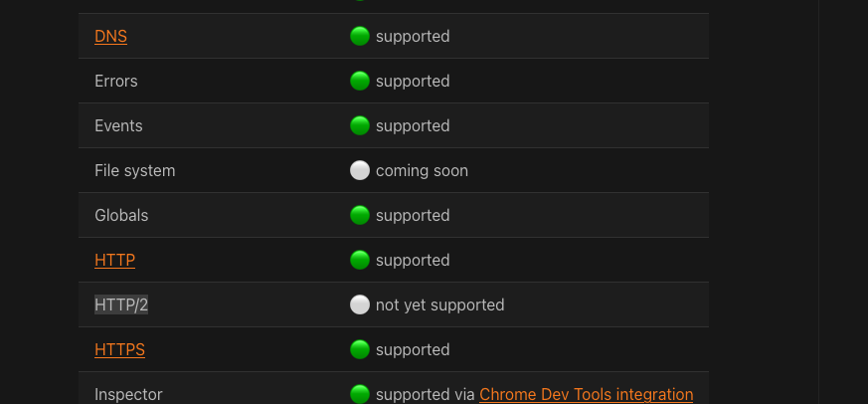Open the HTTP documentation link
The image size is (868, 404).
(x=114, y=261)
